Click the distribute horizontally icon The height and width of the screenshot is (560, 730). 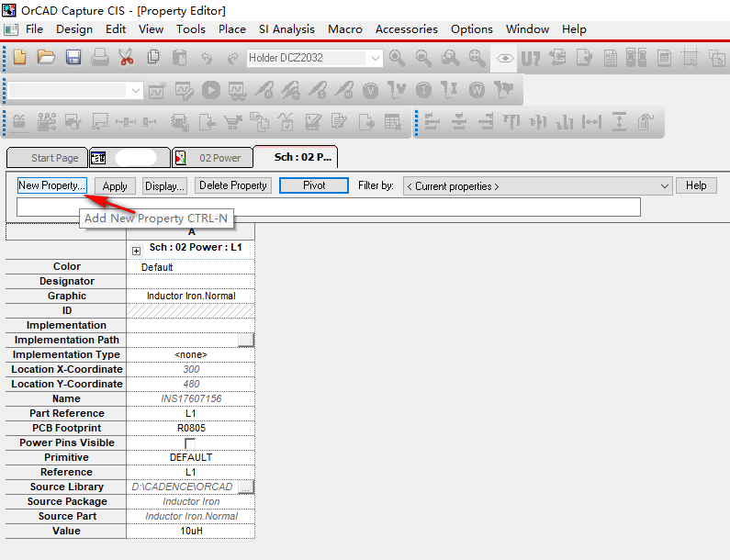[591, 122]
